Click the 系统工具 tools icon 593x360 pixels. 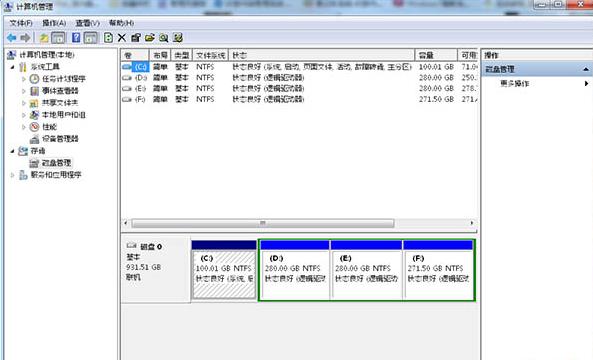(23, 67)
